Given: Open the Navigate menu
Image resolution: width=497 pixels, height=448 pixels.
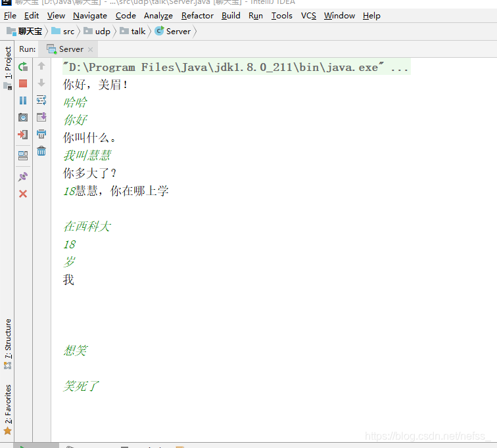Looking at the screenshot, I should [90, 16].
